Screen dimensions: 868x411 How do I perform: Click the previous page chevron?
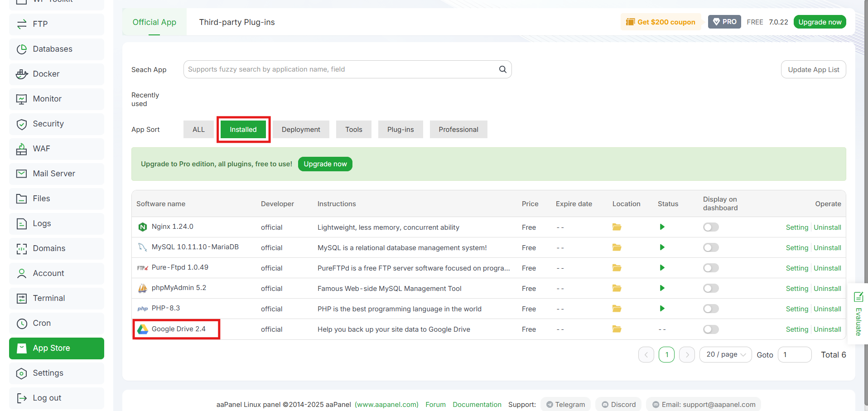point(646,354)
